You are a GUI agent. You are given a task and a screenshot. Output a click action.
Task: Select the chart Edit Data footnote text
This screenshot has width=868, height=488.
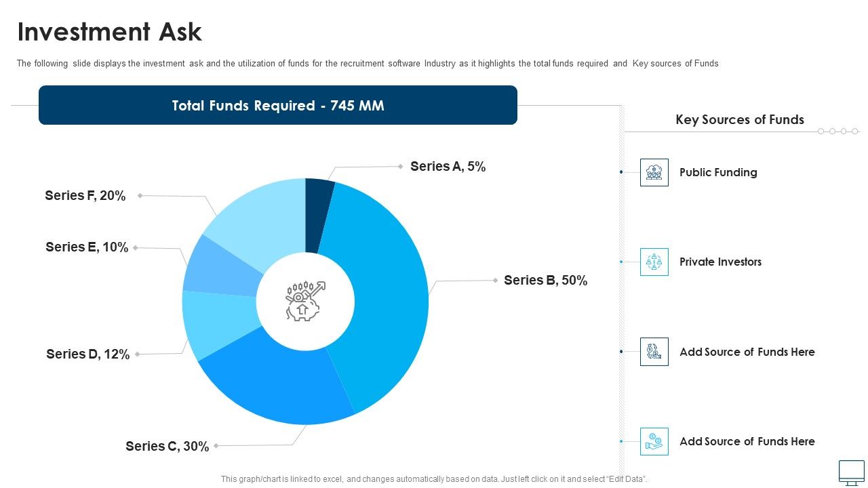tap(434, 479)
